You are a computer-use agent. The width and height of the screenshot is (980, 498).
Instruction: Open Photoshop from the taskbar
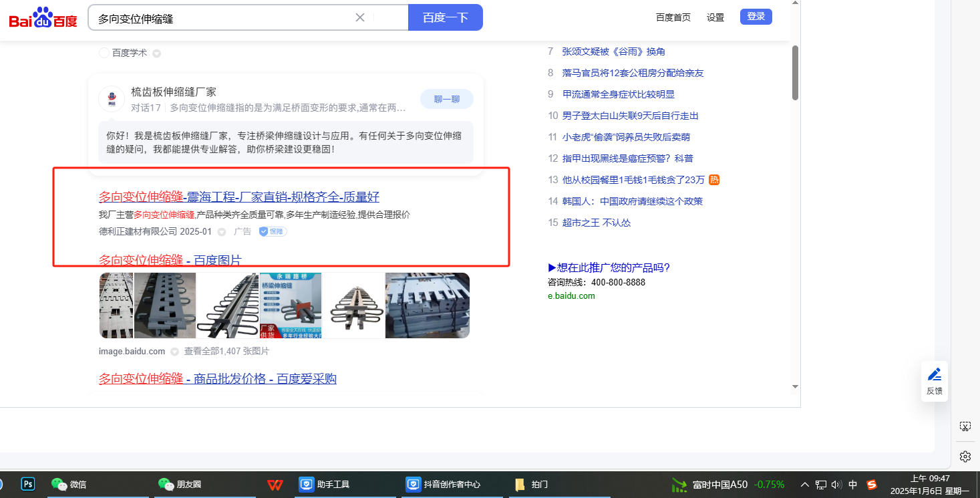tap(28, 484)
